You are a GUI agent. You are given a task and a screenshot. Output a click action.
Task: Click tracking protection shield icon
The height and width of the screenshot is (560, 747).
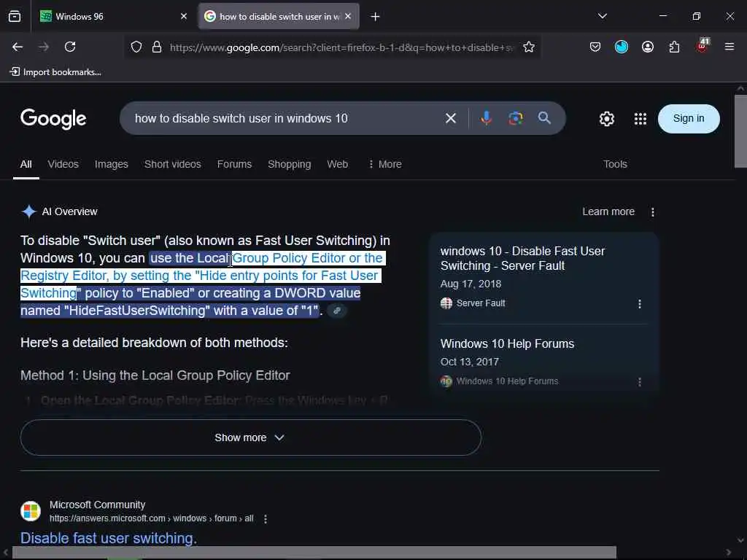tap(136, 47)
